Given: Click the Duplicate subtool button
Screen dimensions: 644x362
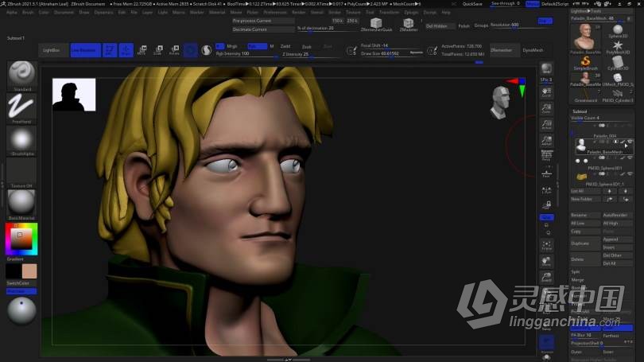Looking at the screenshot, I should point(585,243).
